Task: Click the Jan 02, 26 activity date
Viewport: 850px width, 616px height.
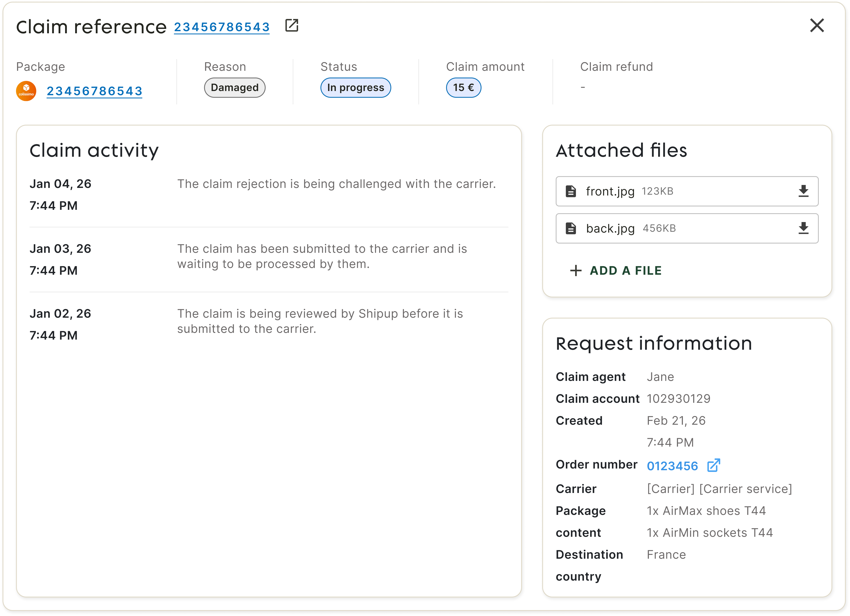Action: (60, 313)
